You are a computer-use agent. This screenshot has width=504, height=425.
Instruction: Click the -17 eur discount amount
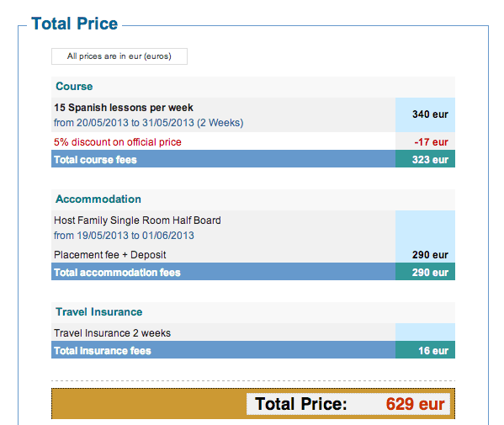pos(431,142)
